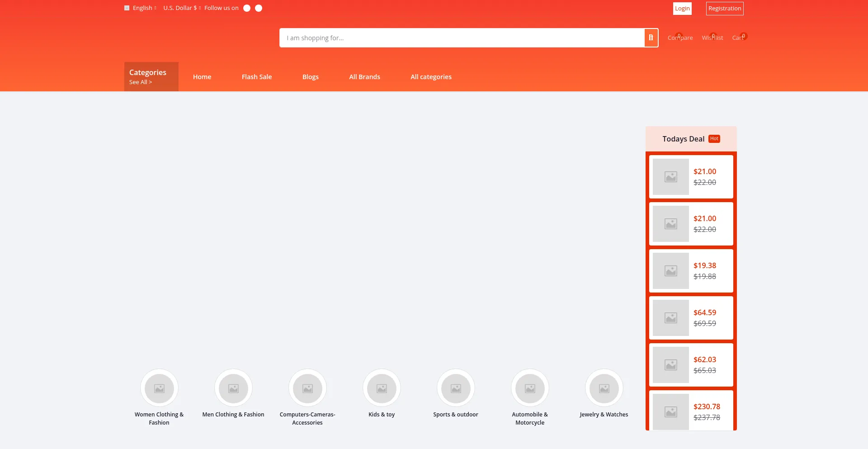This screenshot has height=449, width=868.
Task: Click the search magnifier button
Action: tap(651, 38)
